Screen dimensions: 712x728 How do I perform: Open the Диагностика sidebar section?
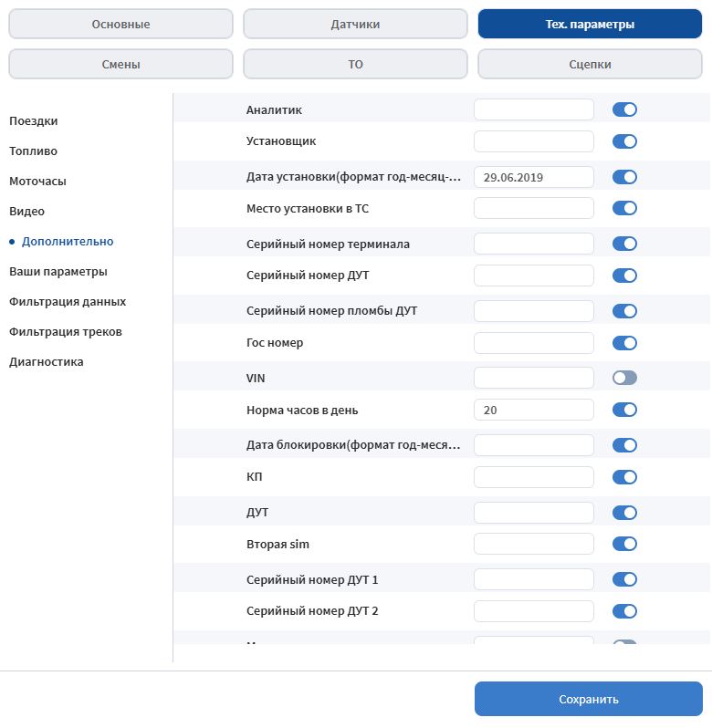pyautogui.click(x=47, y=361)
